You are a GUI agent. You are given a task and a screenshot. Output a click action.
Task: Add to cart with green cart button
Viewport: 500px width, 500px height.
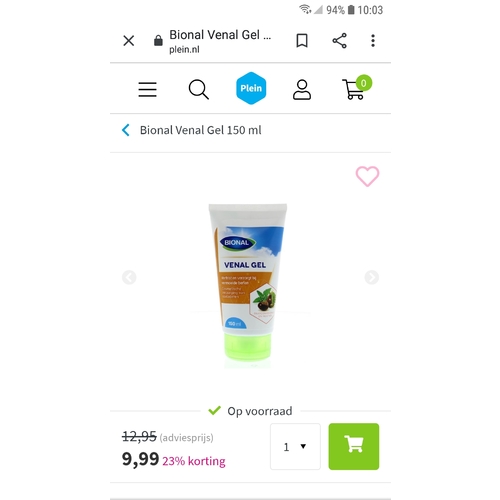coord(354,447)
